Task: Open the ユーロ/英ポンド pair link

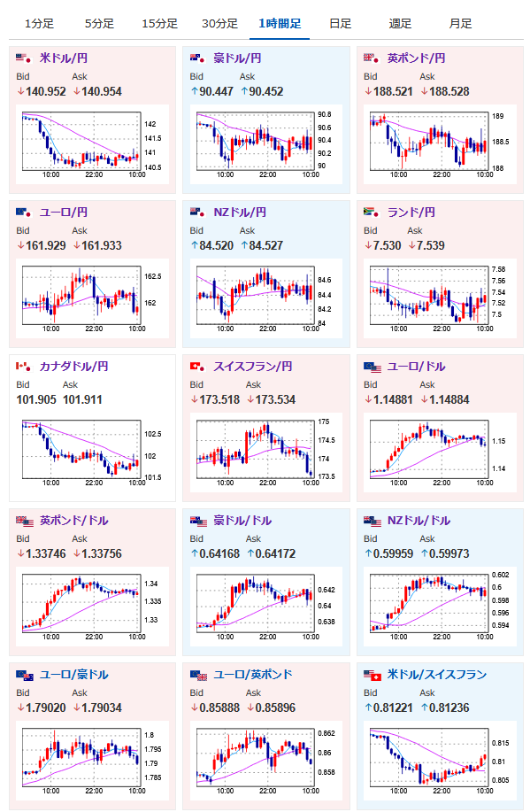Action: click(253, 675)
